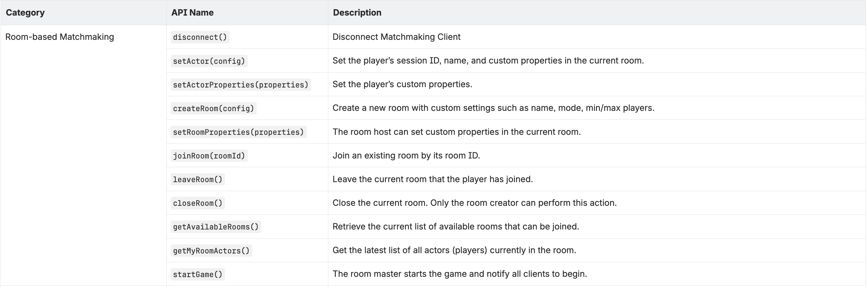Click the getMyRoomActors() code label

pyautogui.click(x=211, y=251)
